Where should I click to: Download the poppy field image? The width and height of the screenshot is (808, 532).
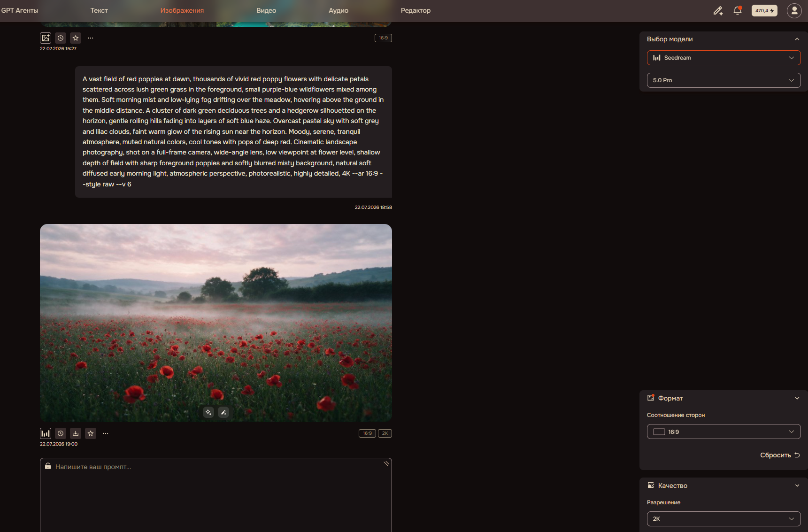[x=76, y=433]
